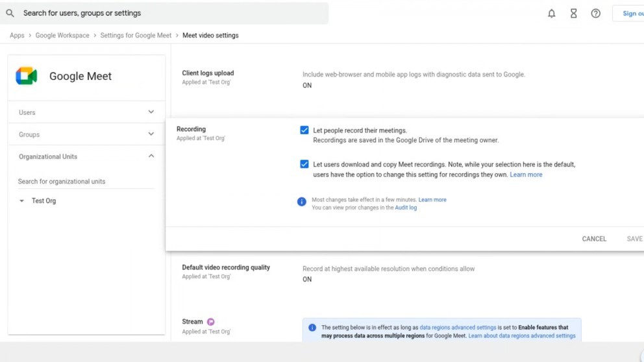
Task: Uncheck 'Let people record their meetings'
Action: (304, 130)
